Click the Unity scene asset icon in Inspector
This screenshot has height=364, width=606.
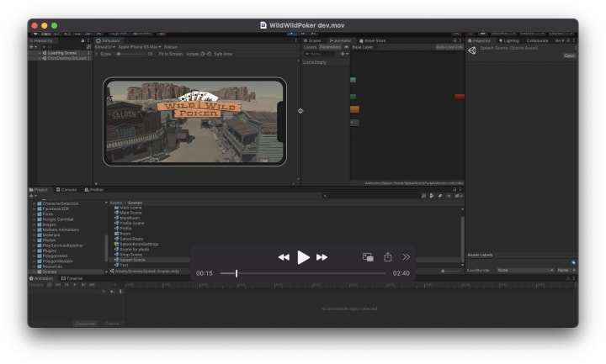pyautogui.click(x=472, y=50)
